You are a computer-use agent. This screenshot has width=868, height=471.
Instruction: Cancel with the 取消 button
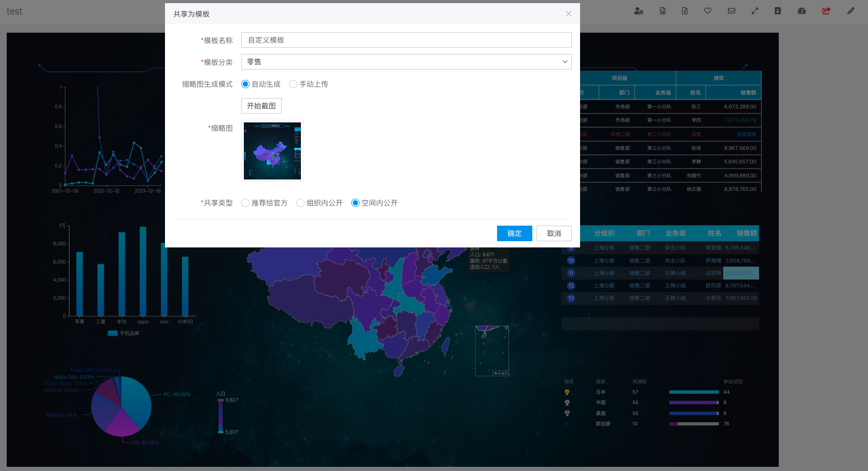554,233
